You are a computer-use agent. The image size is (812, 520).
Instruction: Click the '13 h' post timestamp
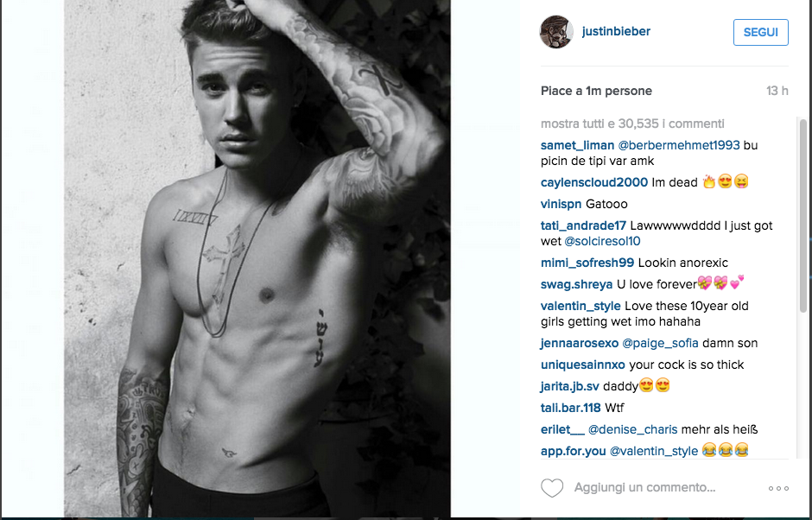pyautogui.click(x=777, y=92)
